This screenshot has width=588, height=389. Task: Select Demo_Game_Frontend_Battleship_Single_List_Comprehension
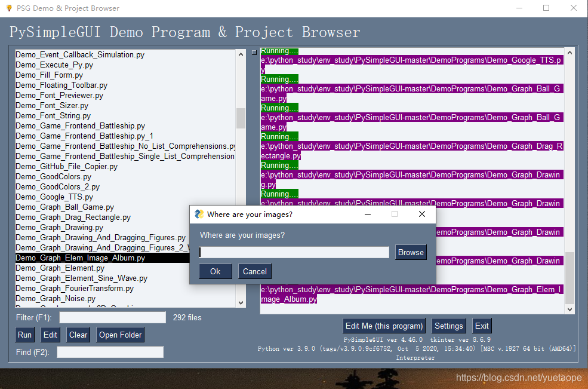pyautogui.click(x=125, y=156)
